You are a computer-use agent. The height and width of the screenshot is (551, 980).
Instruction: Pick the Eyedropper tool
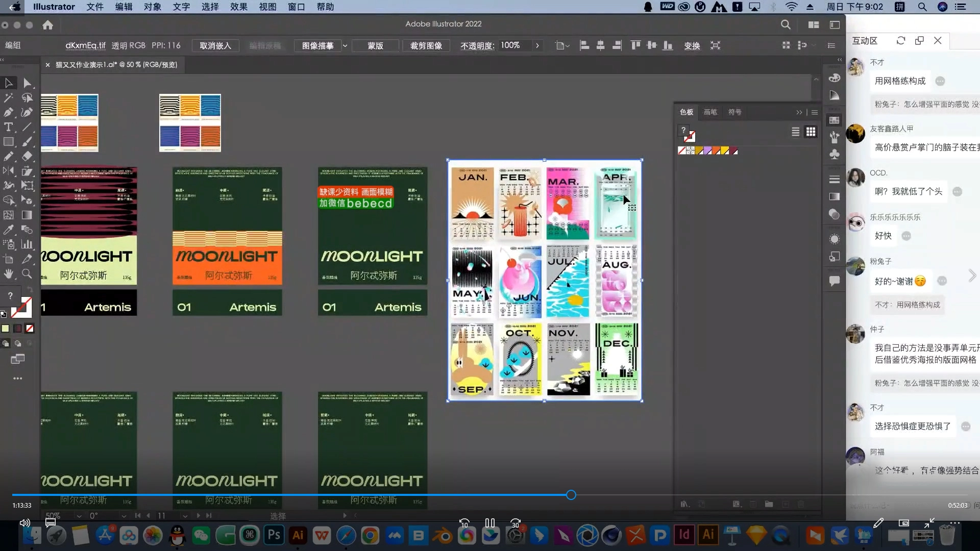[9, 230]
